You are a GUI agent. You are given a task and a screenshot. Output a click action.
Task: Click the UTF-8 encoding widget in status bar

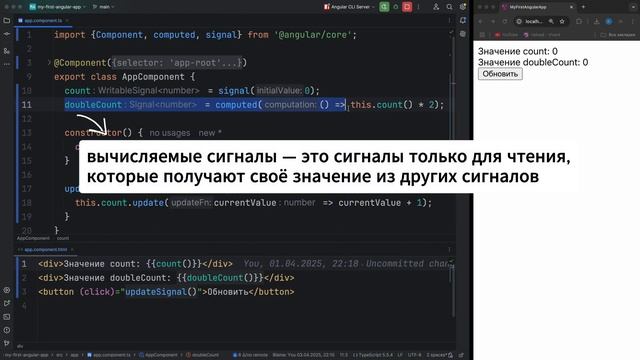[414, 355]
